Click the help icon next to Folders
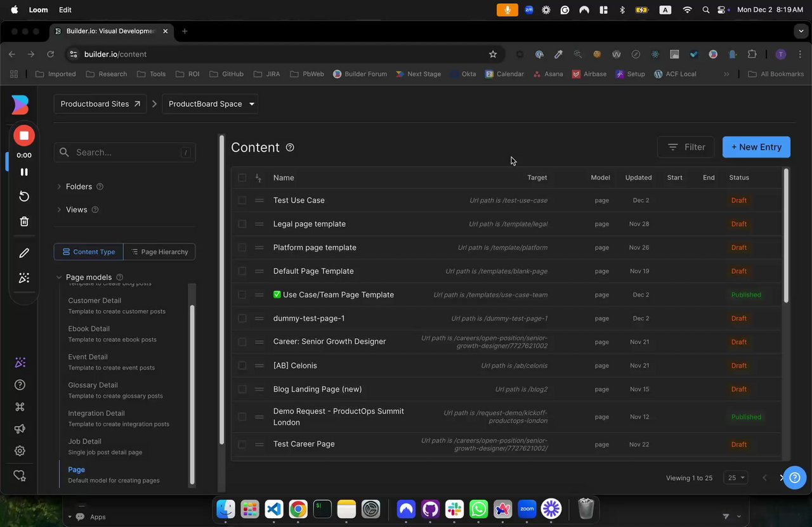Screen dimensions: 812x527 point(100,186)
